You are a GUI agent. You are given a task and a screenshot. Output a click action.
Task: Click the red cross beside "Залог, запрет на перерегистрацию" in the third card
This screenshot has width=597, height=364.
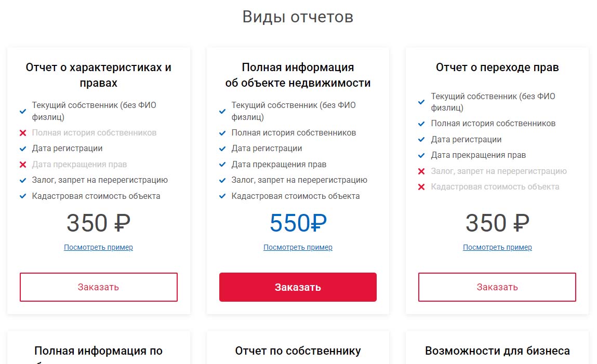point(422,172)
